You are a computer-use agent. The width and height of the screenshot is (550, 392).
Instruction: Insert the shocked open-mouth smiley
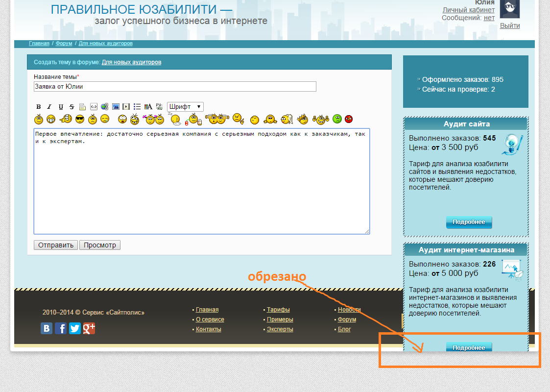click(x=122, y=119)
